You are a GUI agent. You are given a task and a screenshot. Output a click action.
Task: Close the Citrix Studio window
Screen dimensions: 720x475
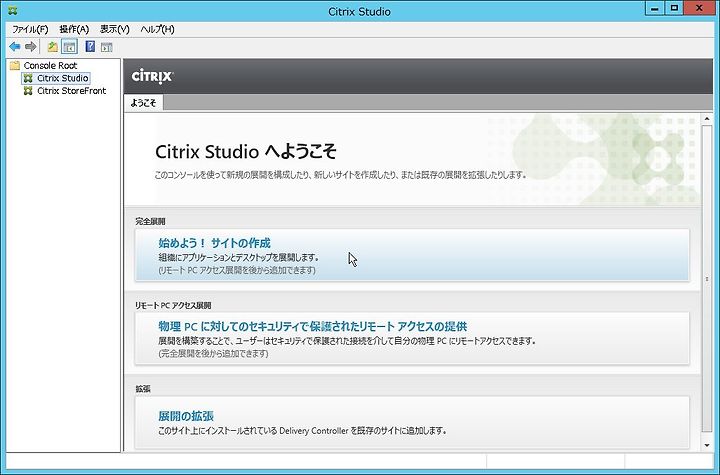coord(700,8)
